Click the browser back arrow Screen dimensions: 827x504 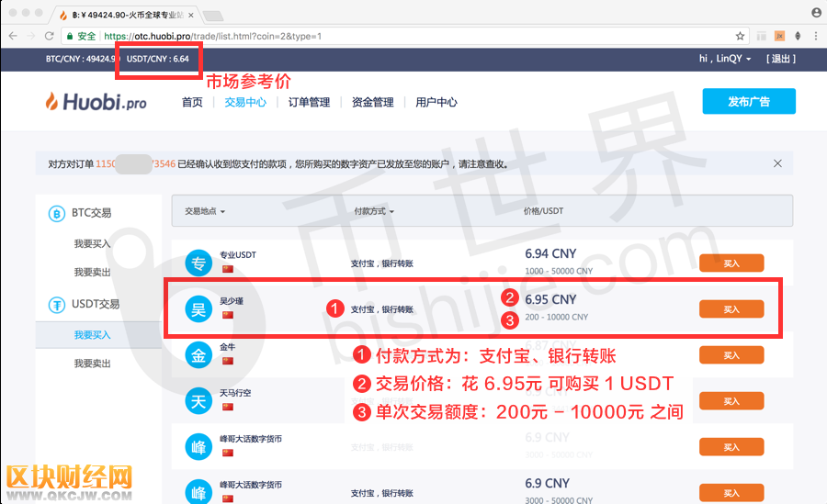(13, 36)
